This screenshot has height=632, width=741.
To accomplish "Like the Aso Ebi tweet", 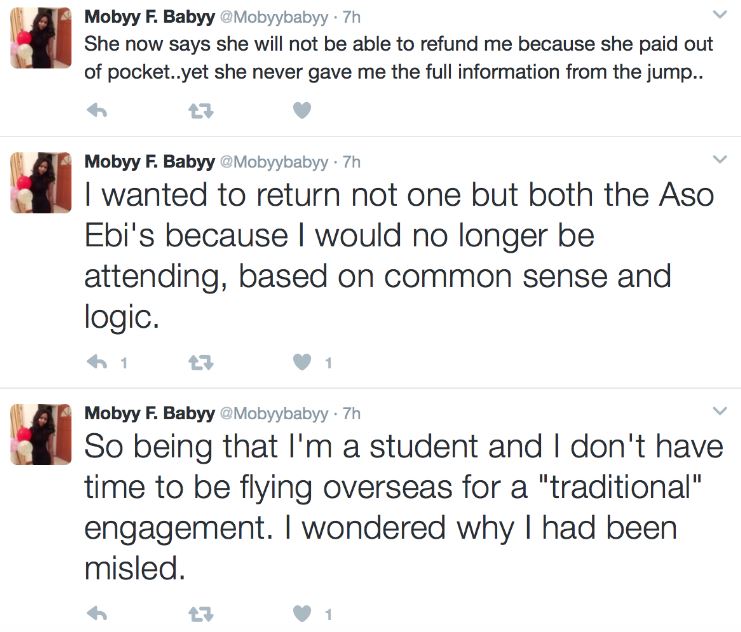I will (x=302, y=363).
